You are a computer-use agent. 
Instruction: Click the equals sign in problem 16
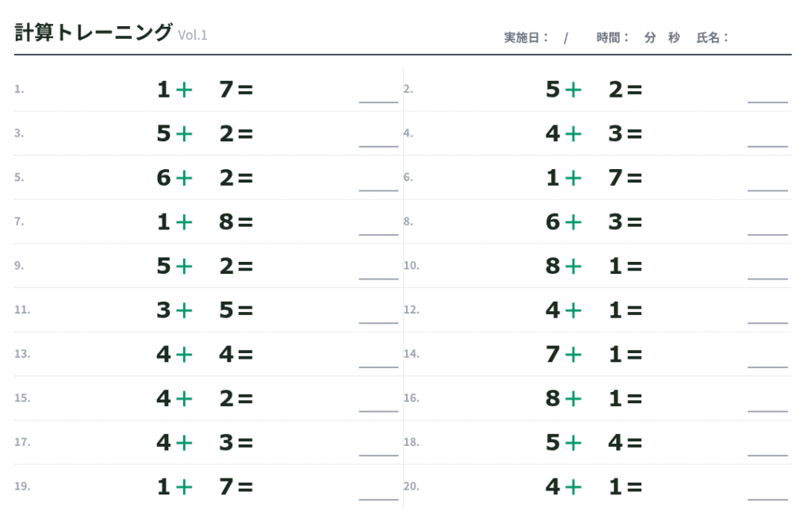(634, 398)
